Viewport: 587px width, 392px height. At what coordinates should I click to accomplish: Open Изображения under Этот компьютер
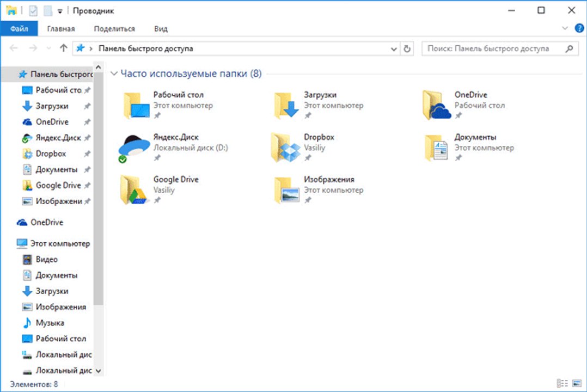click(x=54, y=307)
